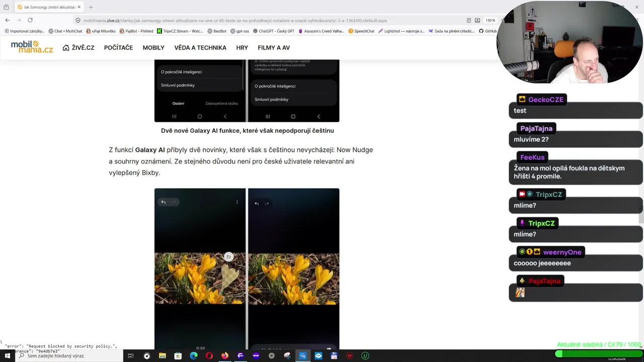Screen dimensions: 644x362
Task: Toggle reader view icon in address bar
Action: tap(469, 21)
